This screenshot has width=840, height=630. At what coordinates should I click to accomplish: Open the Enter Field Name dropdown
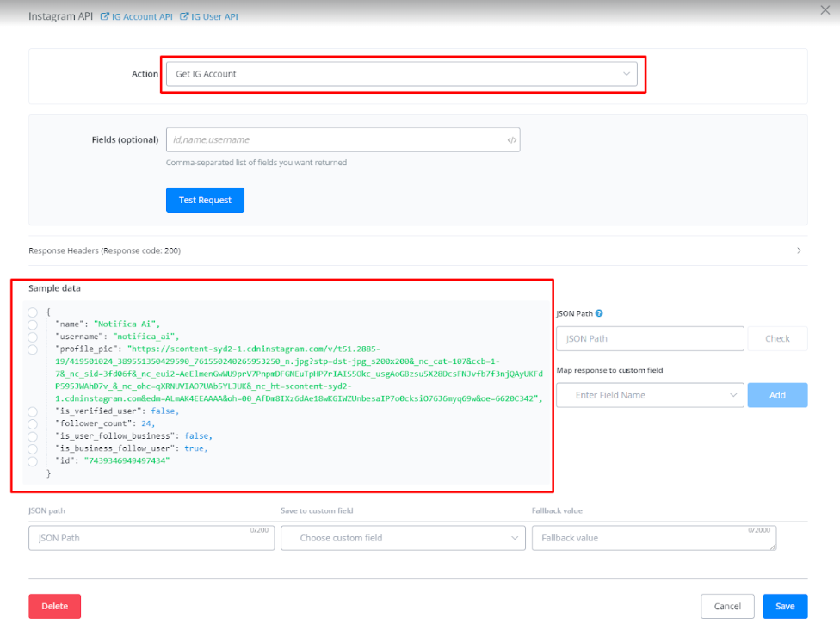pos(649,395)
